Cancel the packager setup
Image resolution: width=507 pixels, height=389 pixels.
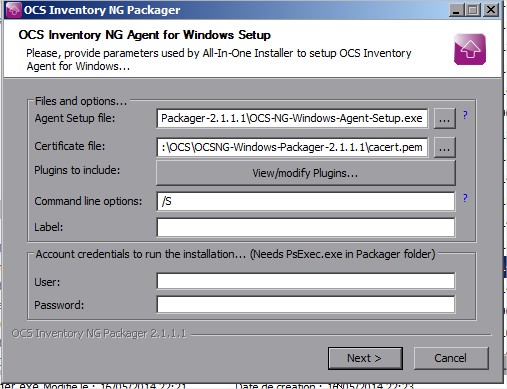click(x=451, y=358)
